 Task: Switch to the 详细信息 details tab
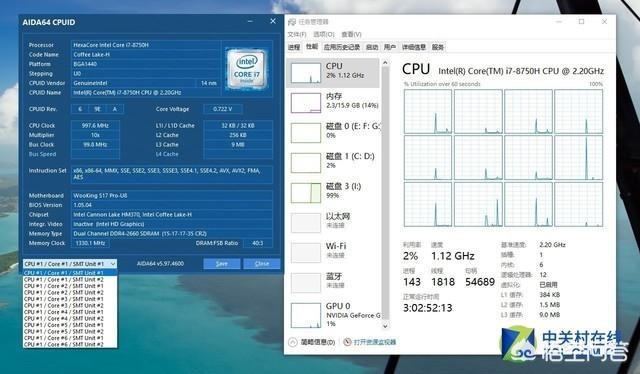tap(413, 47)
